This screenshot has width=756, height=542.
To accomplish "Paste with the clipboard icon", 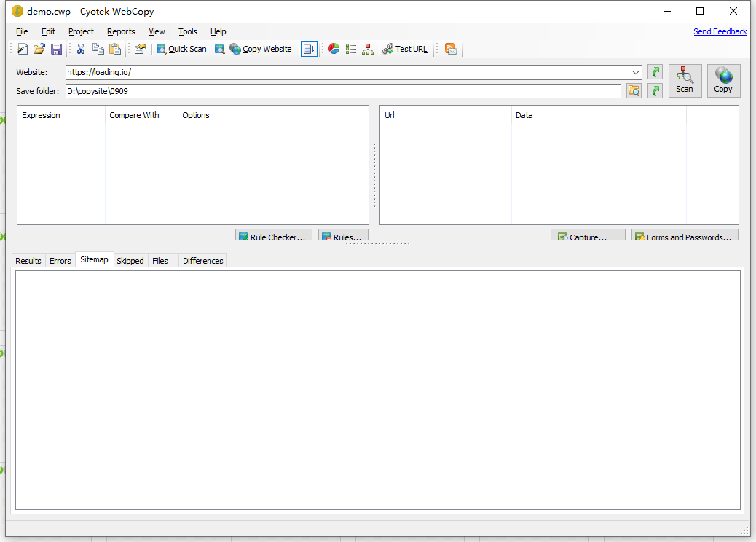I will tap(115, 49).
